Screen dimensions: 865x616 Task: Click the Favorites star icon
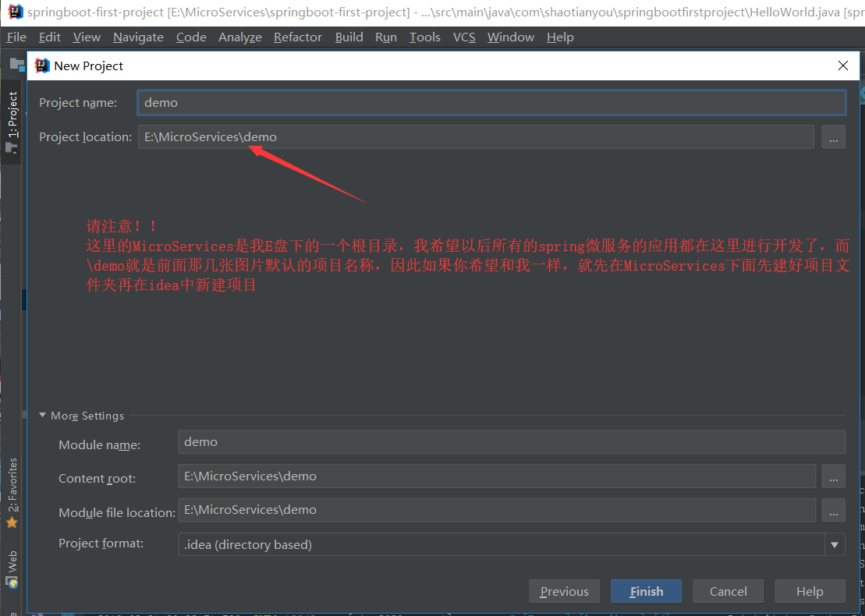click(12, 522)
